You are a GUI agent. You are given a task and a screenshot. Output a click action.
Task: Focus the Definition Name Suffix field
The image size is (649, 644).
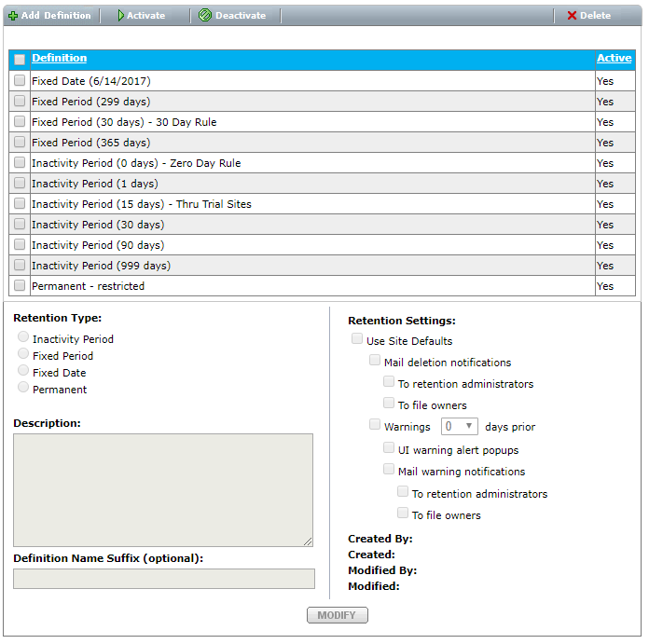click(x=163, y=579)
